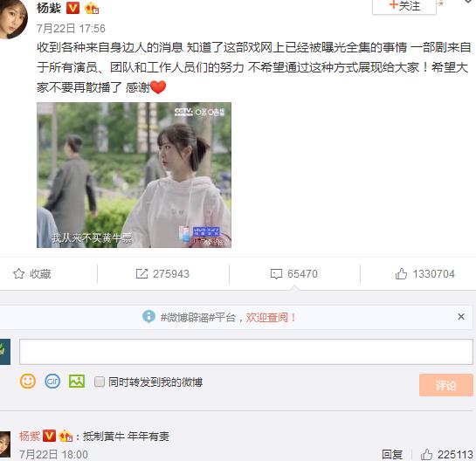Click the +关注 follow button
Viewport: 476px width, 461px height.
[x=404, y=6]
